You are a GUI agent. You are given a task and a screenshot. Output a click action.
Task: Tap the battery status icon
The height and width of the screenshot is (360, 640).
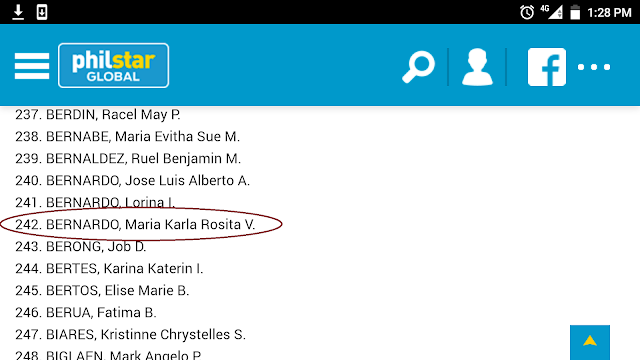click(575, 12)
